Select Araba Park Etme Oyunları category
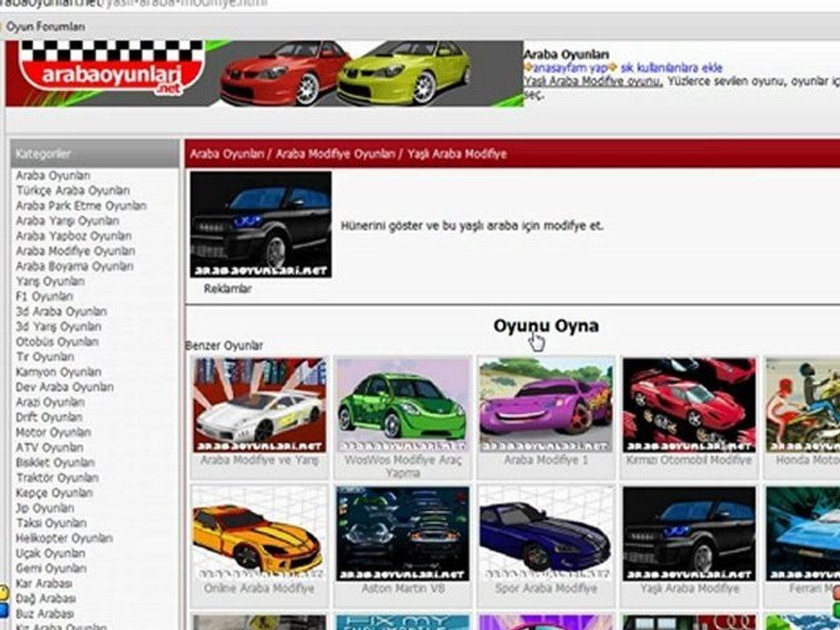The height and width of the screenshot is (630, 840). [x=80, y=205]
